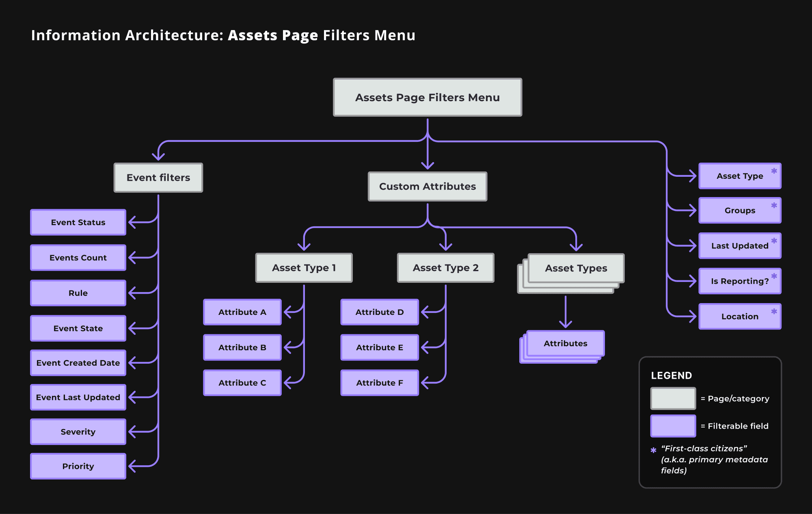Click the gray Page/category legend swatch

click(x=673, y=399)
